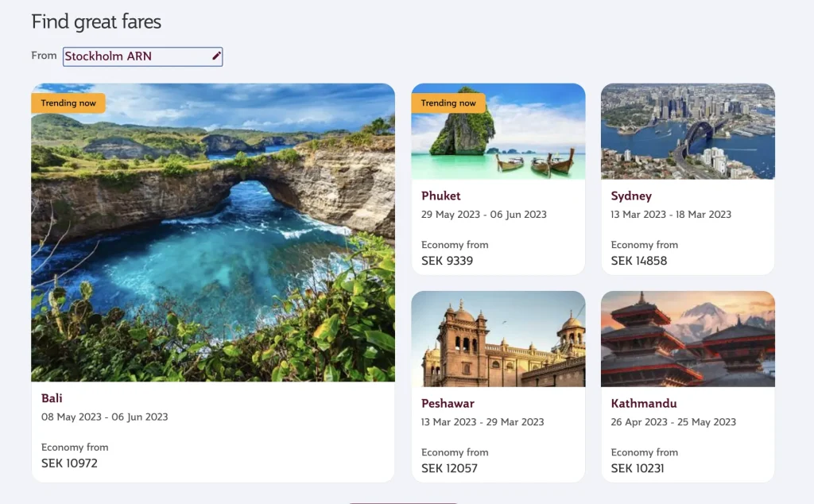This screenshot has width=814, height=504.
Task: Click the Kathmandu dates 26 Apr 2023 - 25 May 2023
Action: click(x=673, y=422)
